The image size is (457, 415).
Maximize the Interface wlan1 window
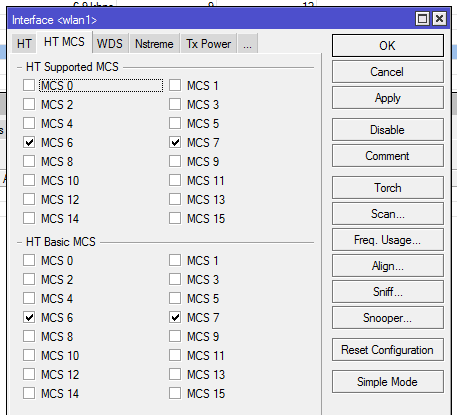click(x=422, y=19)
